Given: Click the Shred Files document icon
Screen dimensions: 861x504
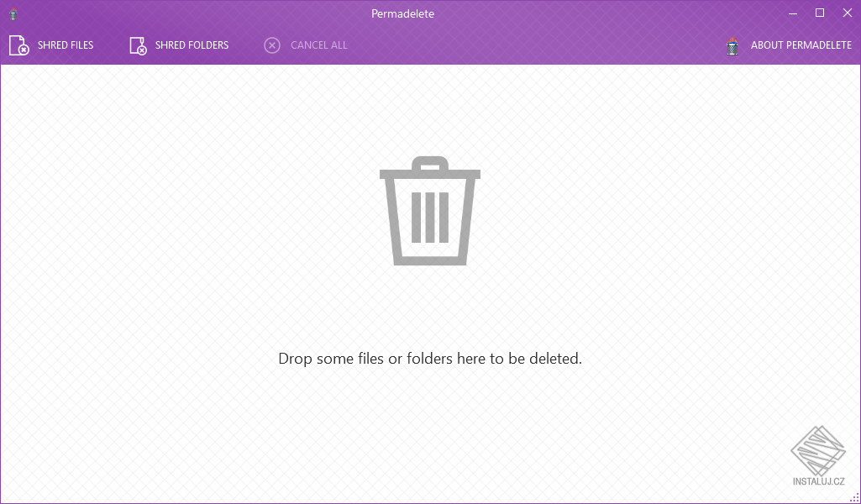Looking at the screenshot, I should (x=18, y=45).
